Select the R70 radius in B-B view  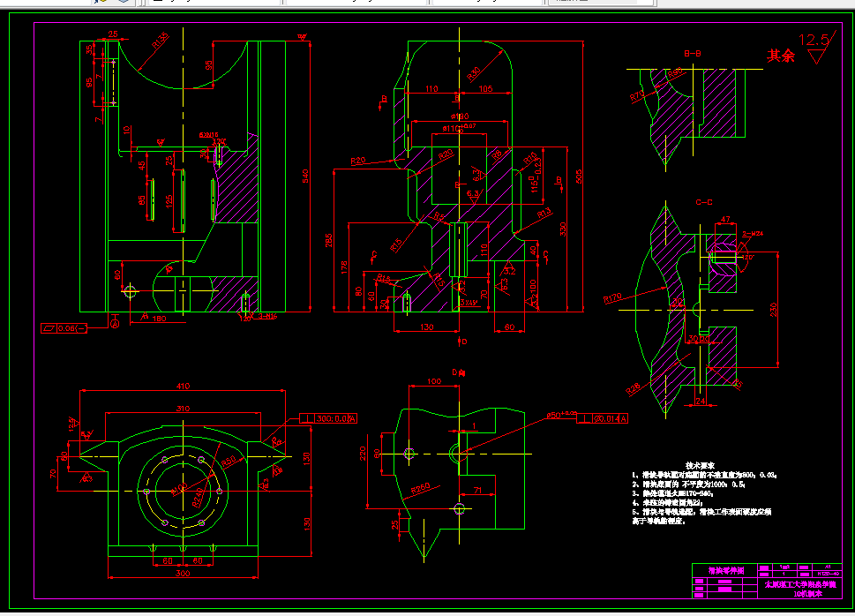coord(637,96)
